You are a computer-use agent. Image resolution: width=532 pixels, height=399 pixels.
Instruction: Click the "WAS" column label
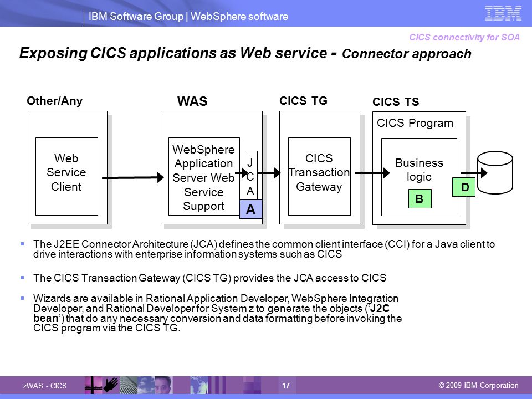192,101
